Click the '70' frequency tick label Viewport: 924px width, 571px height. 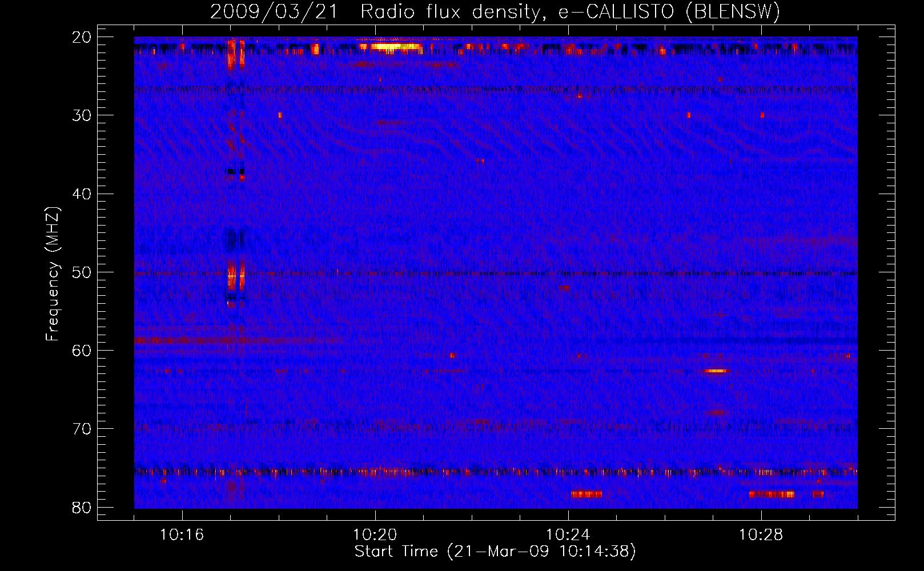pos(82,429)
